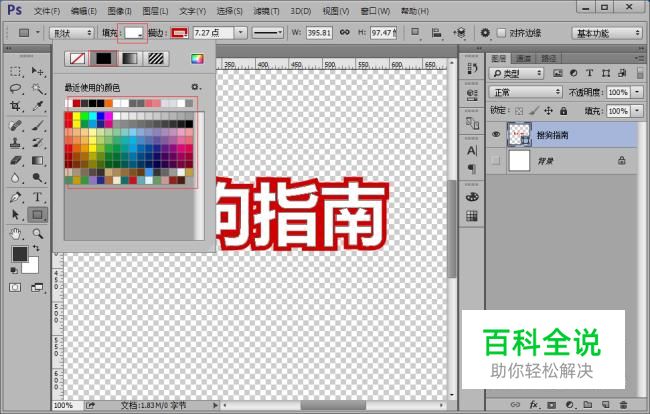
Task: Filter for pixel layers
Action: click(558, 73)
